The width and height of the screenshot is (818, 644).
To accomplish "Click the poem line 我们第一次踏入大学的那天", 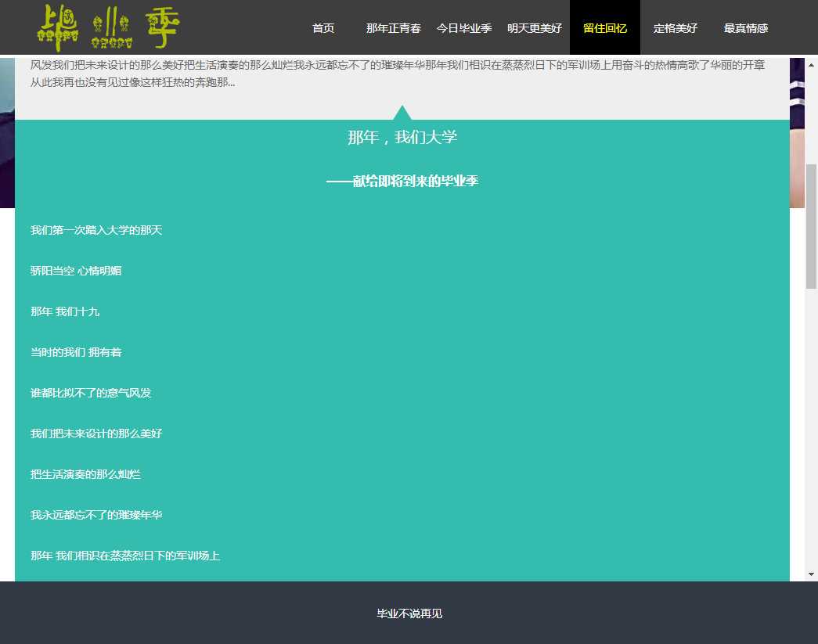I will 96,230.
